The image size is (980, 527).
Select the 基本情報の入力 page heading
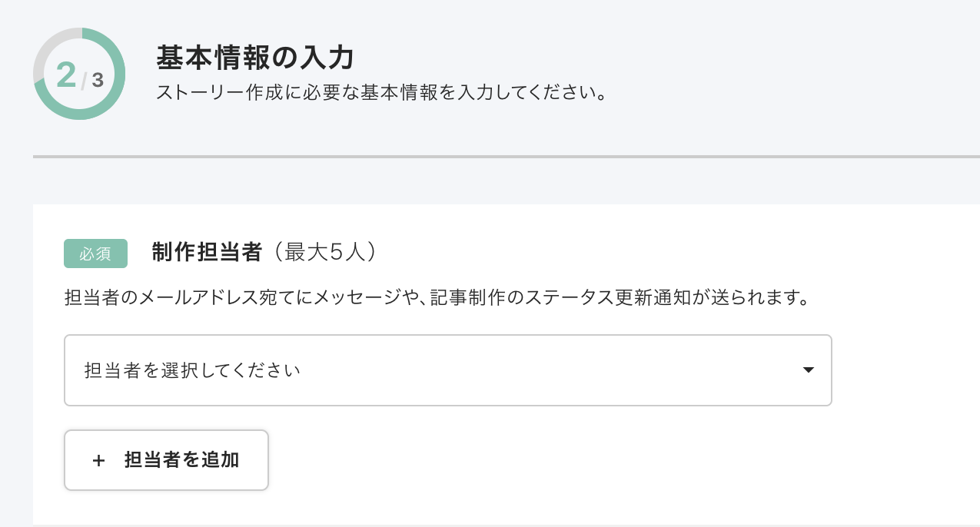point(254,58)
